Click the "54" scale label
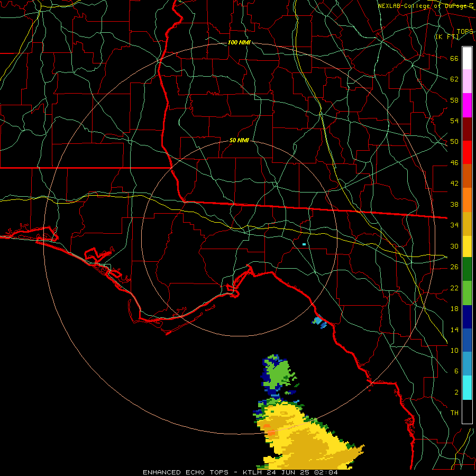Image resolution: width=476 pixels, height=476 pixels. pos(454,121)
